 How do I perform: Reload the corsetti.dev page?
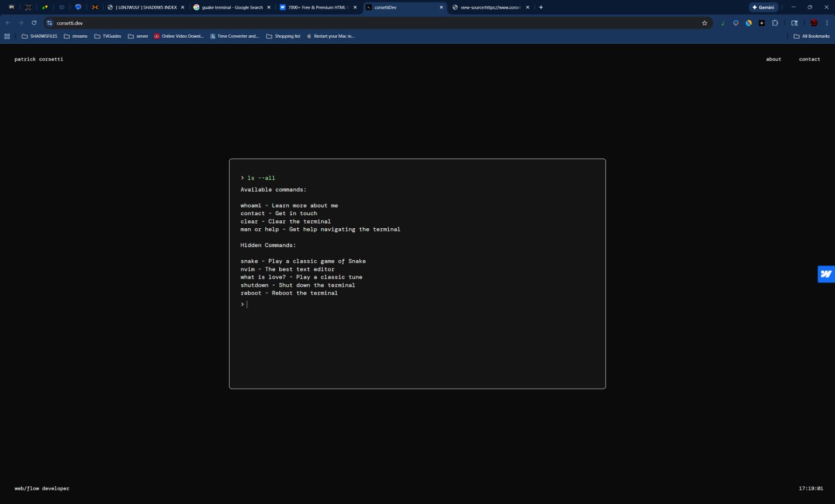pyautogui.click(x=34, y=23)
